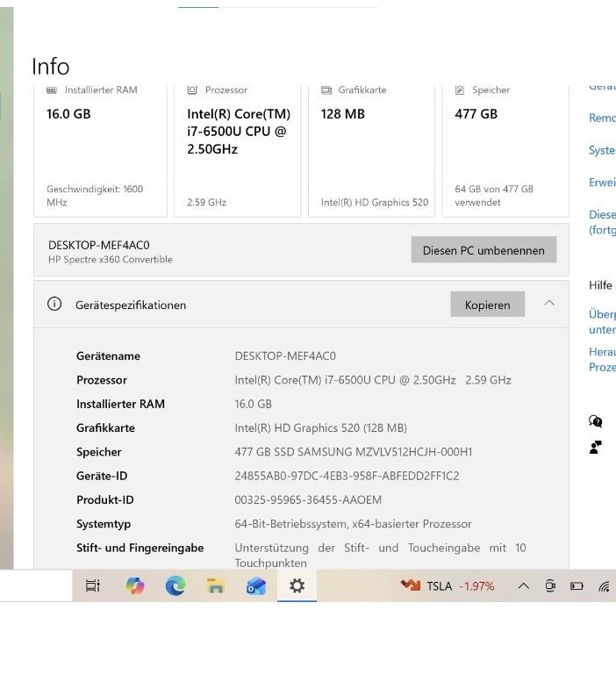Click the Kopieren button
This screenshot has width=616, height=689.
click(x=487, y=304)
